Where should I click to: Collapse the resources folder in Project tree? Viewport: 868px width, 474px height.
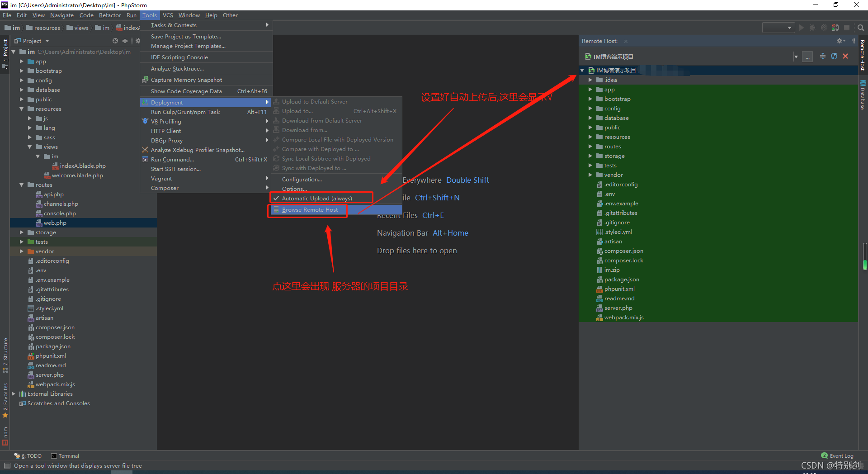[x=21, y=109]
